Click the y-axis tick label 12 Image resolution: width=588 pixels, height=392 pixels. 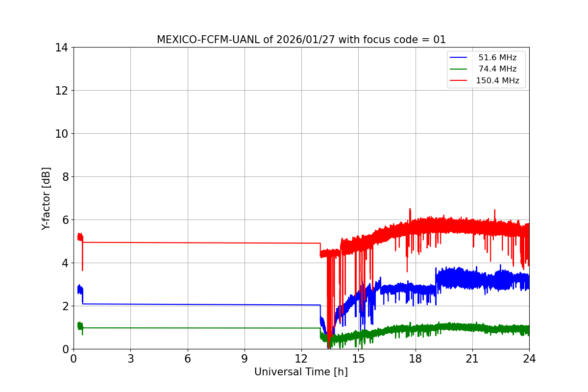click(x=61, y=91)
